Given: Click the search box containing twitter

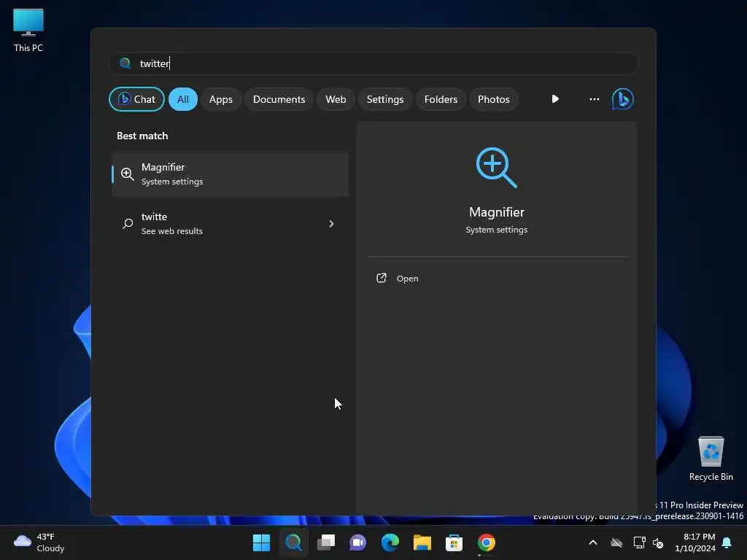Looking at the screenshot, I should (x=373, y=63).
